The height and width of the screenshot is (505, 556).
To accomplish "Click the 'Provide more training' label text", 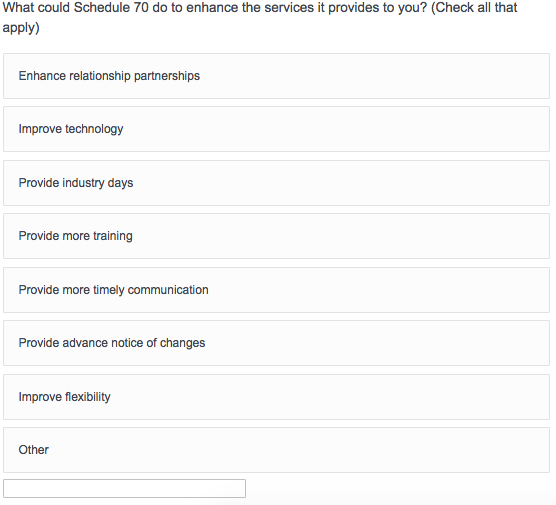I will click(76, 236).
